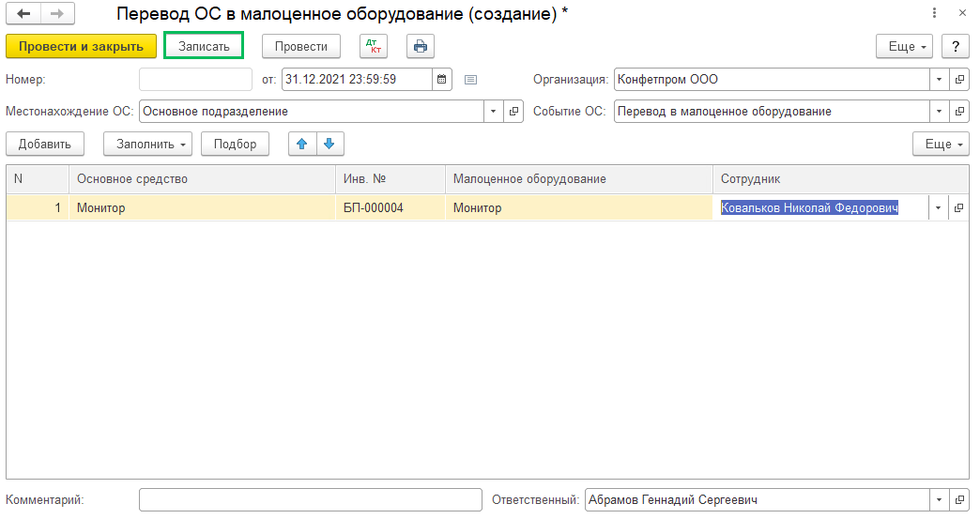
Task: Click the Основное средство column header
Action: click(202, 179)
